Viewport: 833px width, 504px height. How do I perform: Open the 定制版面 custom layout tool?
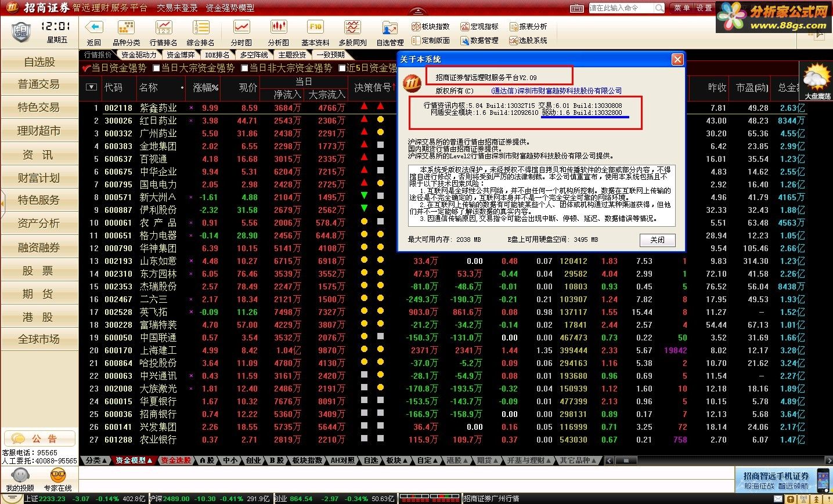(x=431, y=40)
